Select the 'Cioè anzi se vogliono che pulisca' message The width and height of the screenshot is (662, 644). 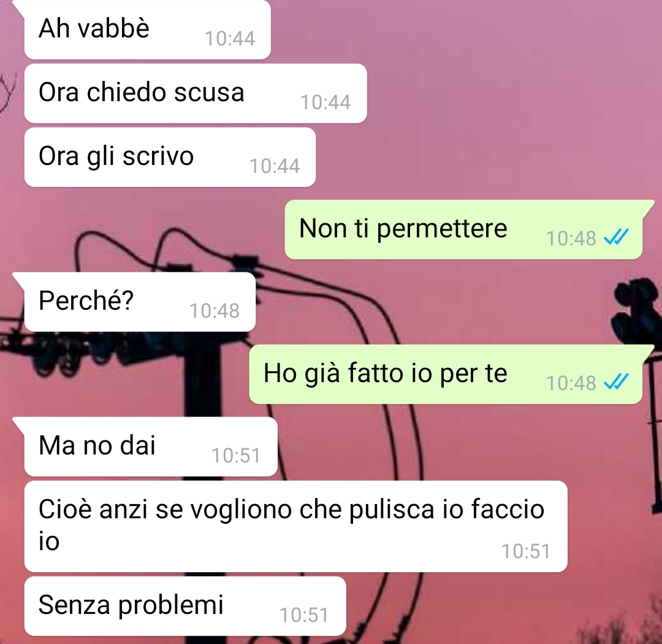click(295, 526)
